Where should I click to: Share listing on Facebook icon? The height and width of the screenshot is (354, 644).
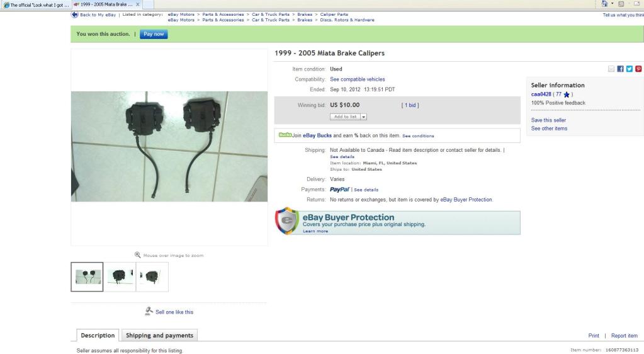tap(620, 69)
